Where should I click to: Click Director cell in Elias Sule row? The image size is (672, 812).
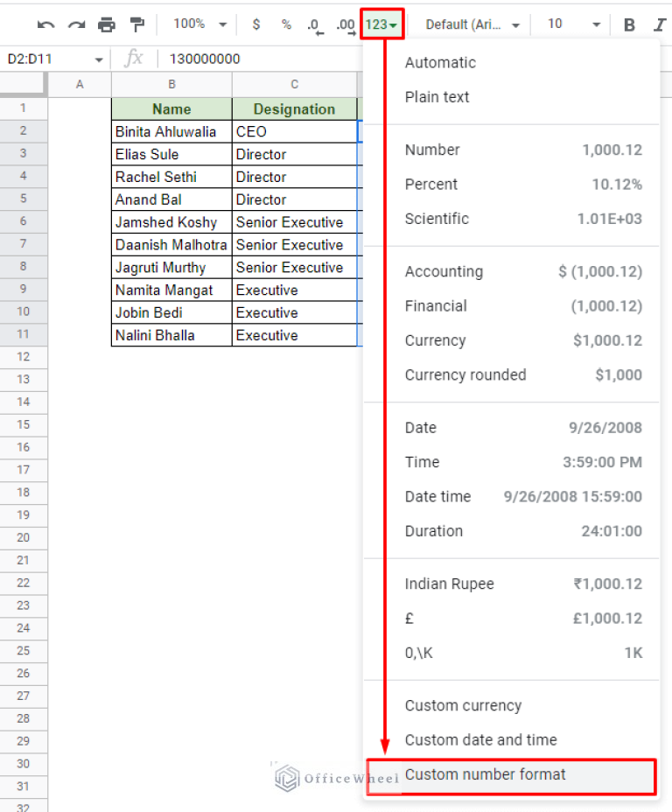(295, 154)
